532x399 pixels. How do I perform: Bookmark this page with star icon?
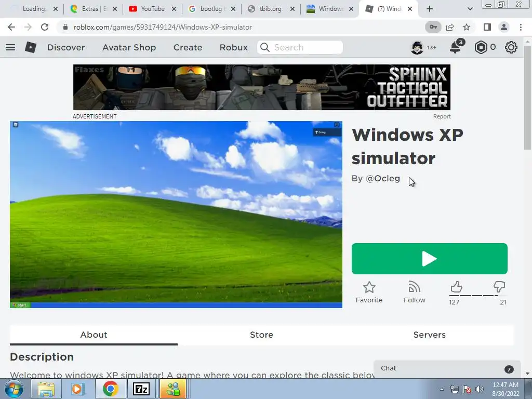(467, 27)
